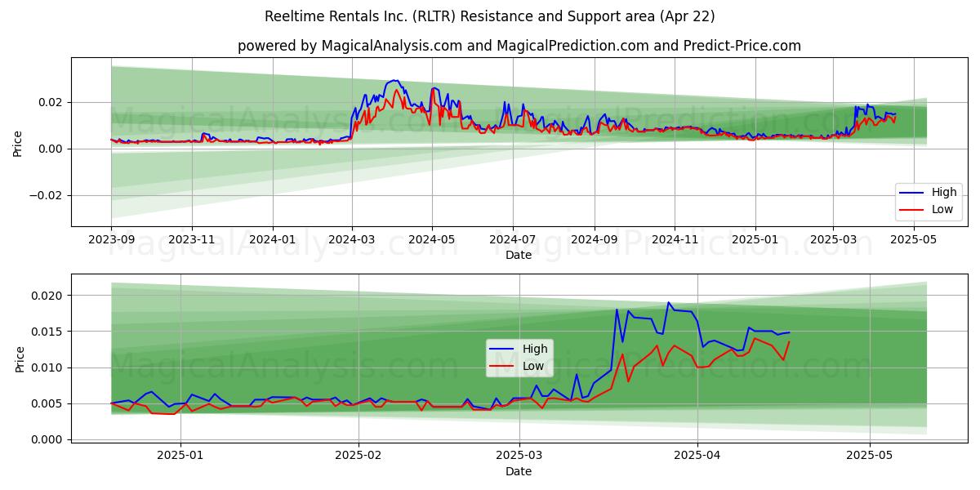Click the '2024-11' tick label
Viewport: 980px width, 490px height.
(675, 238)
